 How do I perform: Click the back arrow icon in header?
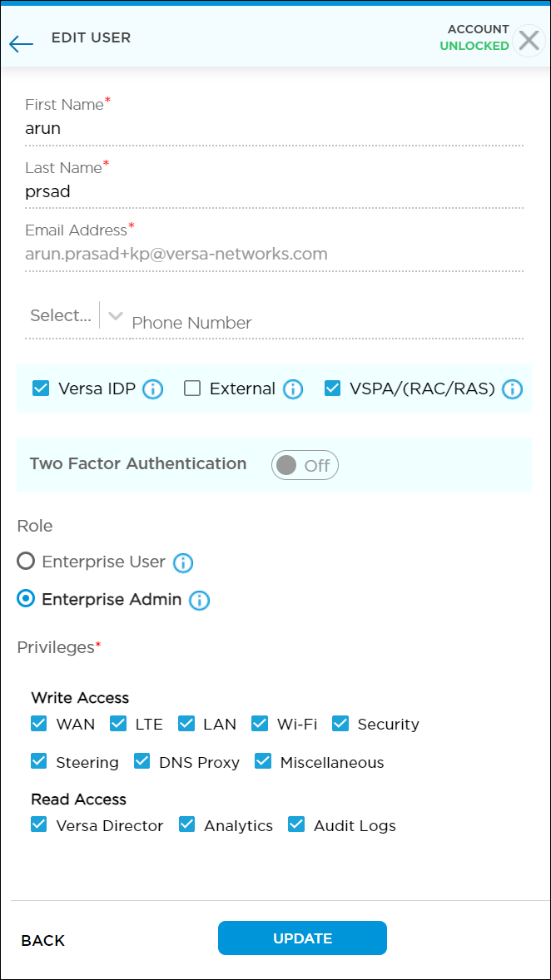coord(21,44)
